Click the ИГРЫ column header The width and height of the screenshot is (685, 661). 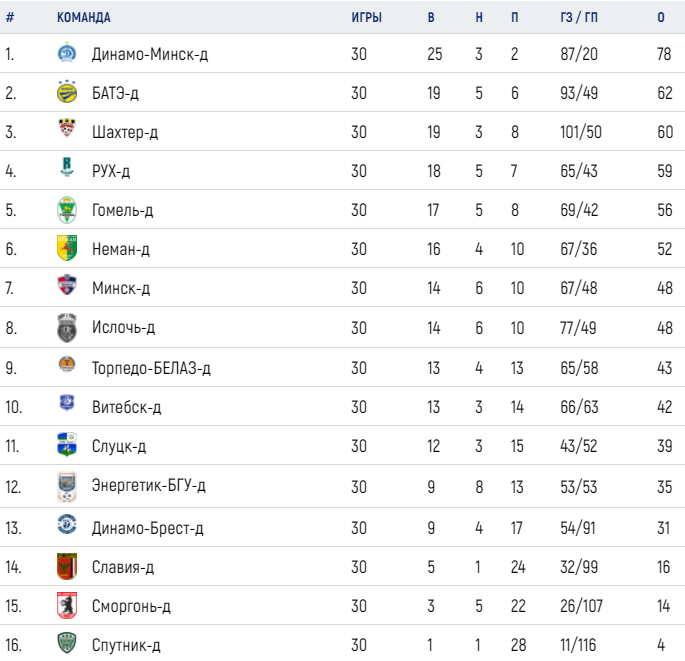365,18
